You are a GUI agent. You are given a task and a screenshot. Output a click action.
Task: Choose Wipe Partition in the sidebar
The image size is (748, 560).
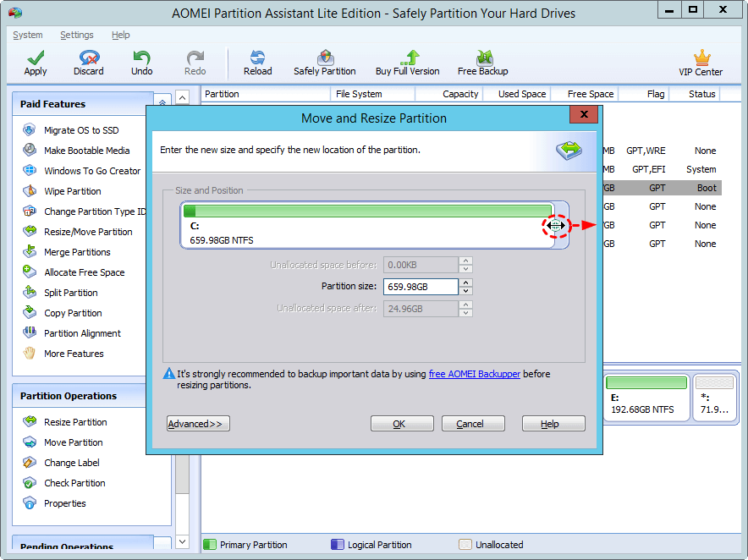[73, 191]
